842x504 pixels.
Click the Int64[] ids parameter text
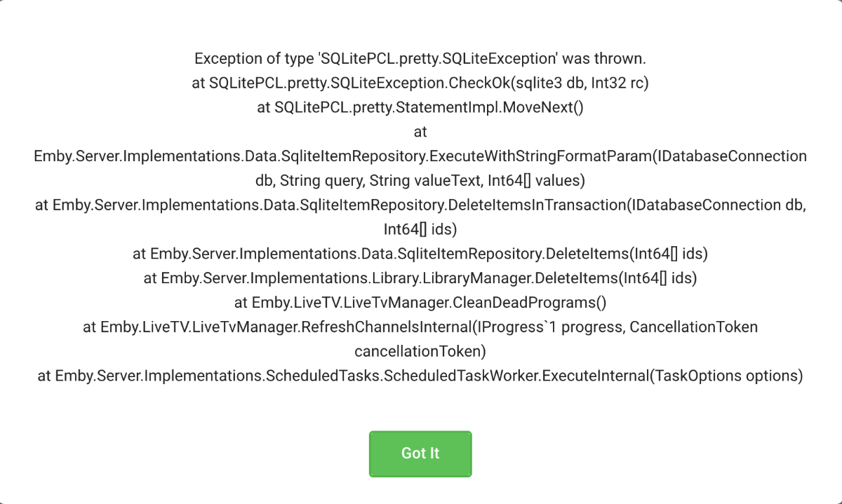tap(419, 229)
